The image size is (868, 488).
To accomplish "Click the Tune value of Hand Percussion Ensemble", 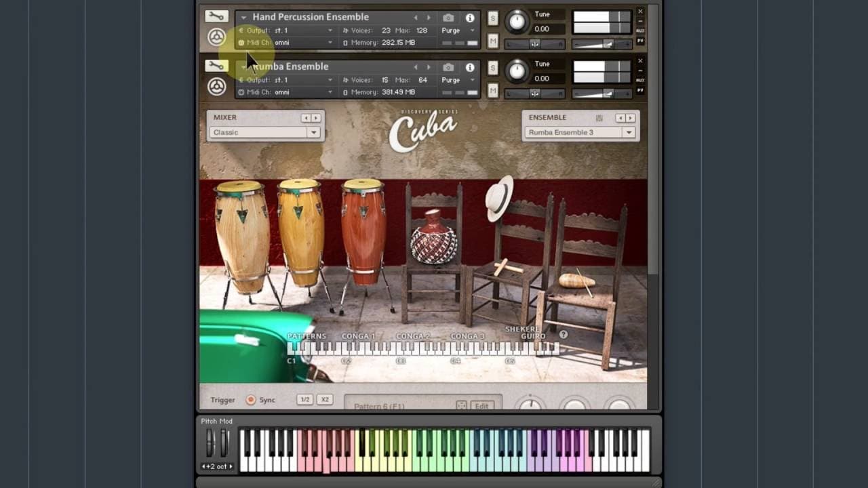I will 542,29.
